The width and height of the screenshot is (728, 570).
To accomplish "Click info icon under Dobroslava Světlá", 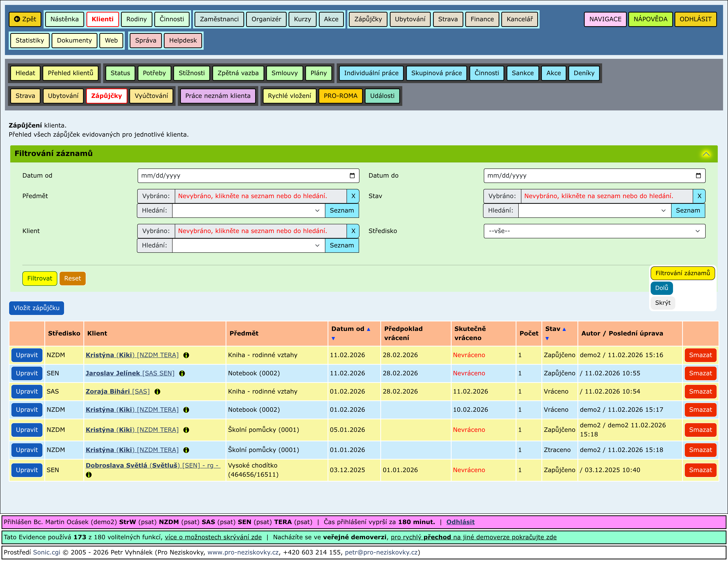I will pos(89,475).
